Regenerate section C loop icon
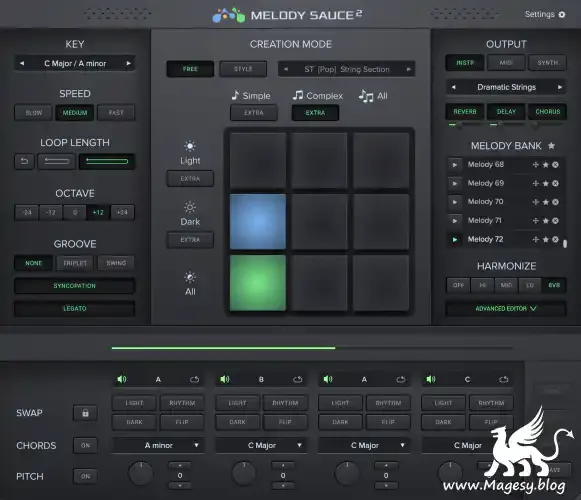 (504, 380)
